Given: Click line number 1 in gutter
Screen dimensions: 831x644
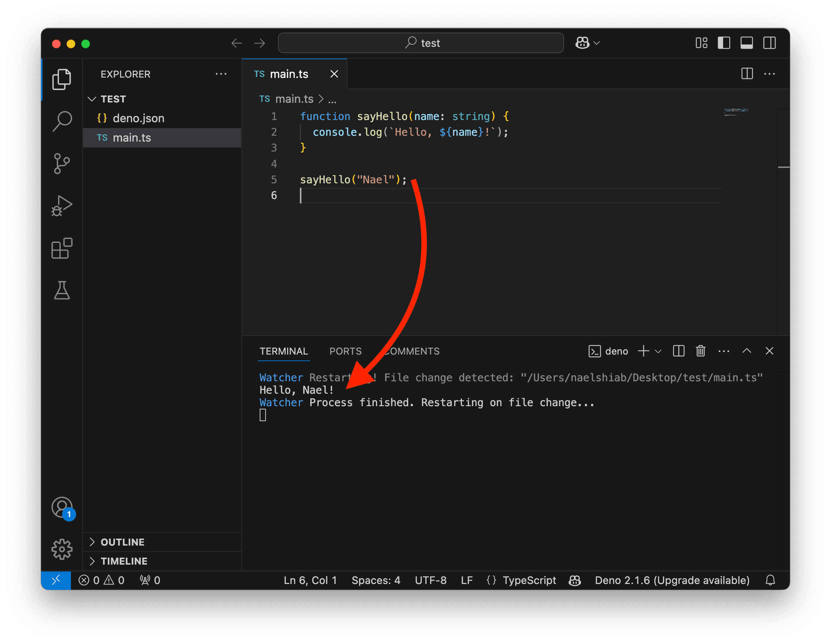Looking at the screenshot, I should (274, 116).
